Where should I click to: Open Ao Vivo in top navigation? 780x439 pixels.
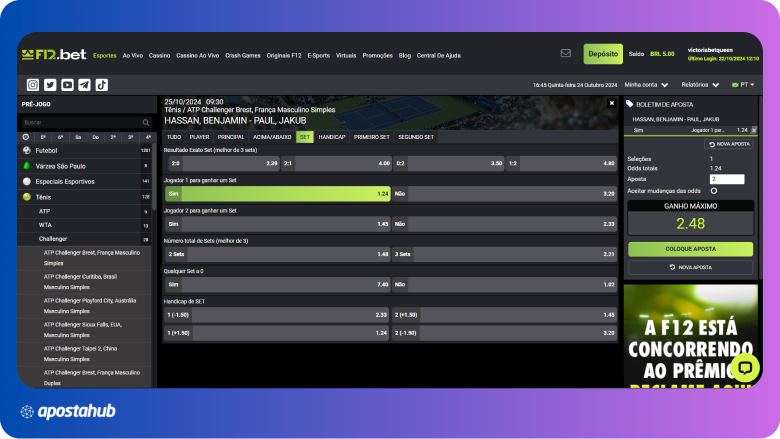point(133,56)
